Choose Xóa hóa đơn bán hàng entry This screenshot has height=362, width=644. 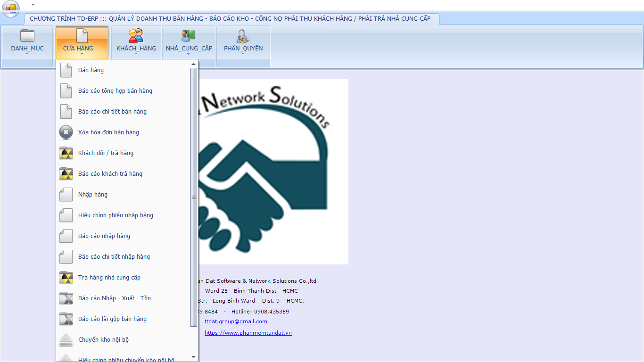click(123, 132)
